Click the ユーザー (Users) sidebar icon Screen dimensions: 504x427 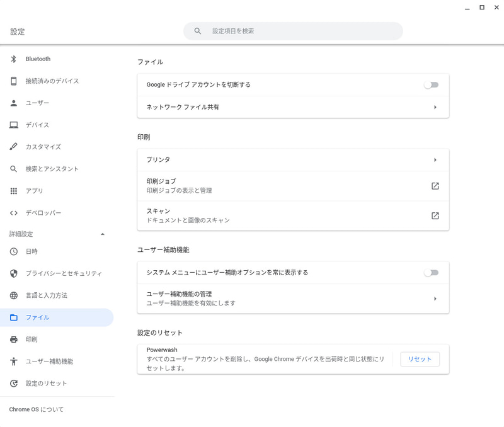(x=14, y=103)
